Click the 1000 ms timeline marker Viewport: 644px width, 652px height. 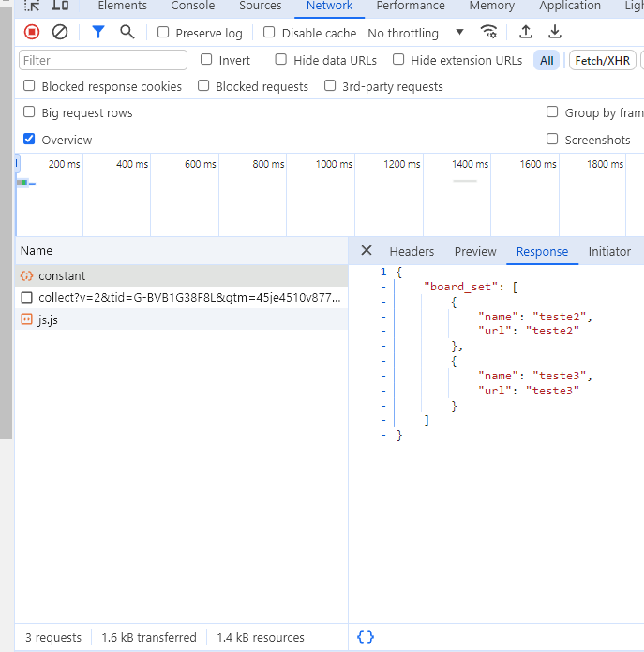tap(334, 164)
